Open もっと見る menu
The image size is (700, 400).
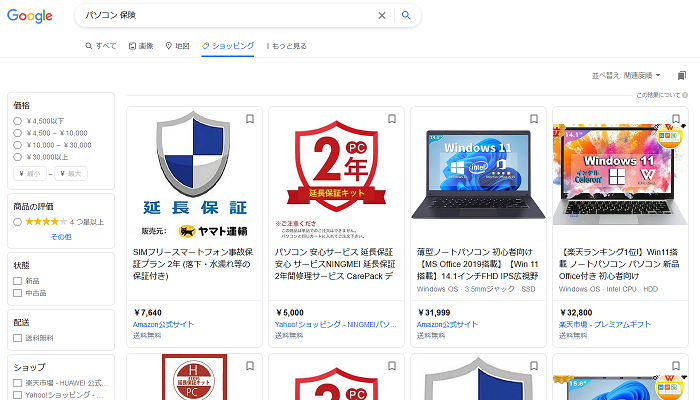[x=287, y=46]
